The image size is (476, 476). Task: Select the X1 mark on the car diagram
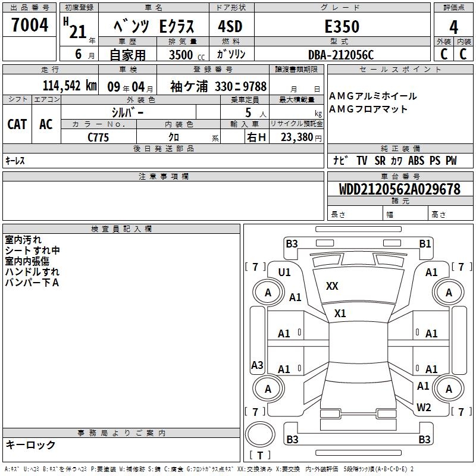pos(340,313)
